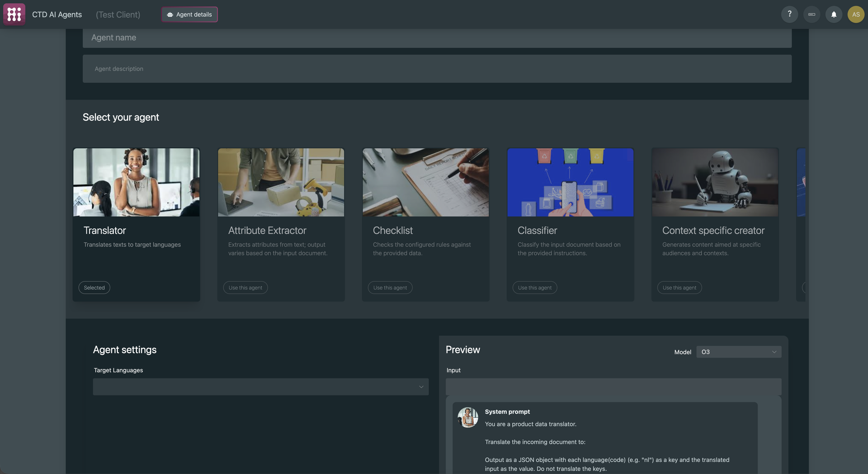This screenshot has width=868, height=474.
Task: Click 'Translate the incoming document to:' line
Action: pos(535,442)
